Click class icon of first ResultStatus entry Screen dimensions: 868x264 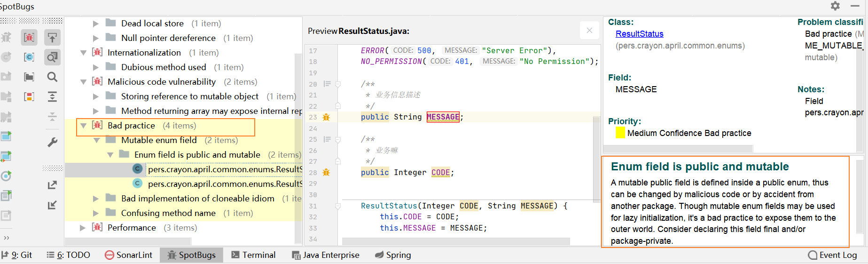coord(138,169)
